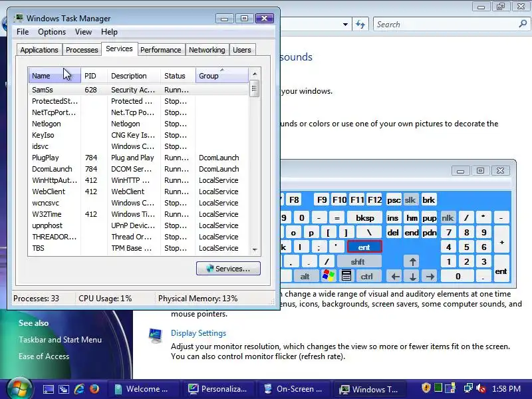Open Ease of Access link
532x399 pixels.
click(44, 356)
